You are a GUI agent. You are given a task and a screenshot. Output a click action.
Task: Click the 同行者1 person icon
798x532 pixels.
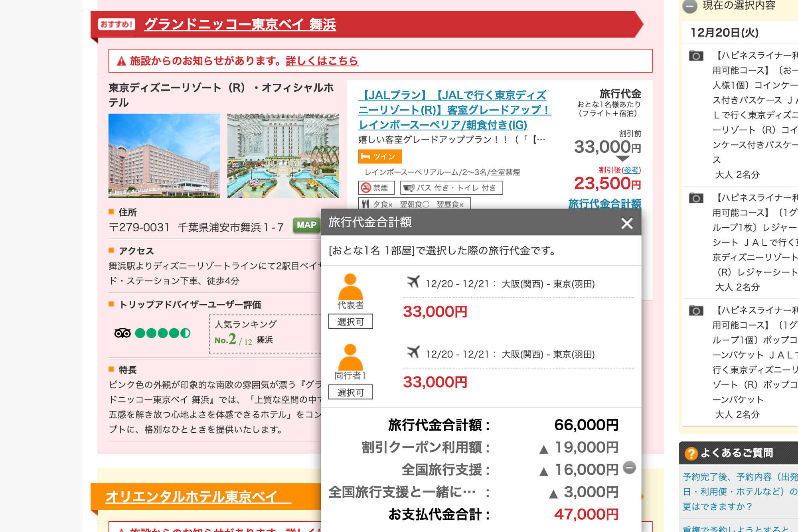350,357
